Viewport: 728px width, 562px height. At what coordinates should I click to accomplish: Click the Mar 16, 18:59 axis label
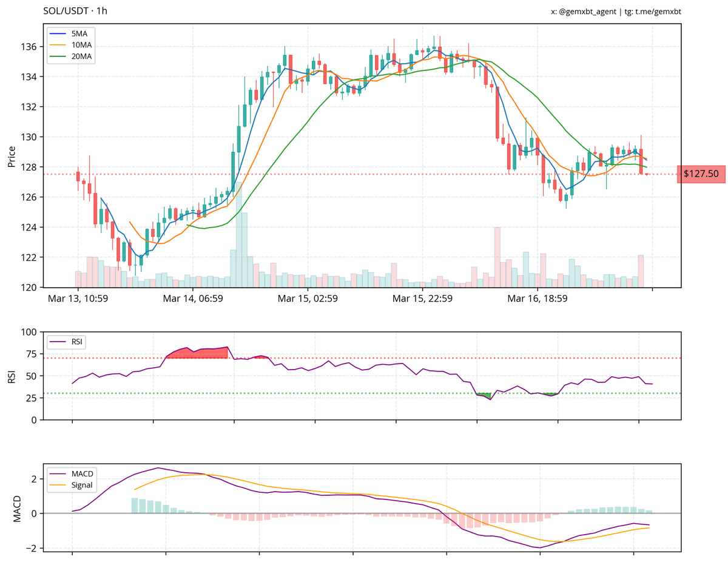tap(538, 299)
